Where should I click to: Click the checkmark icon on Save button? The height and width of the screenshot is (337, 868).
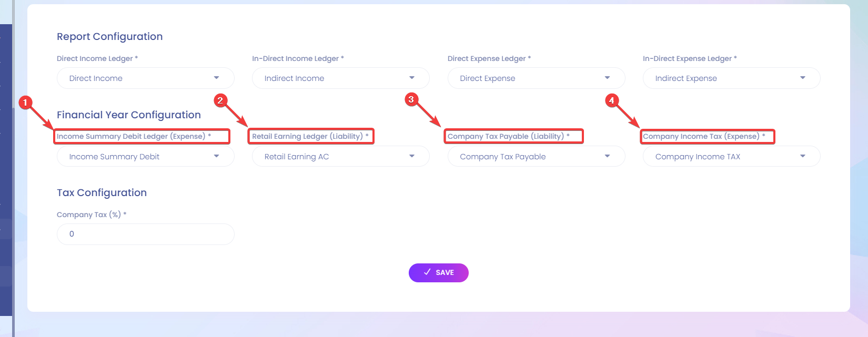[x=427, y=272]
